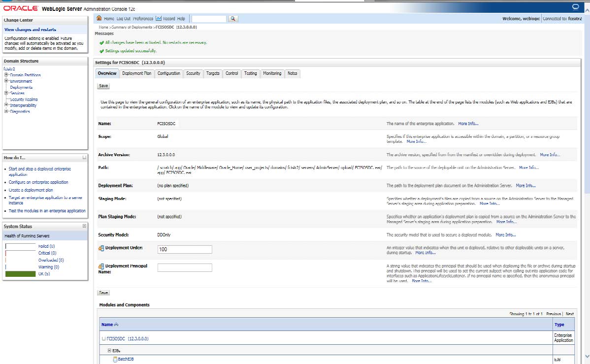The width and height of the screenshot is (590, 364).
Task: Open the Preferences link
Action: pos(143,18)
